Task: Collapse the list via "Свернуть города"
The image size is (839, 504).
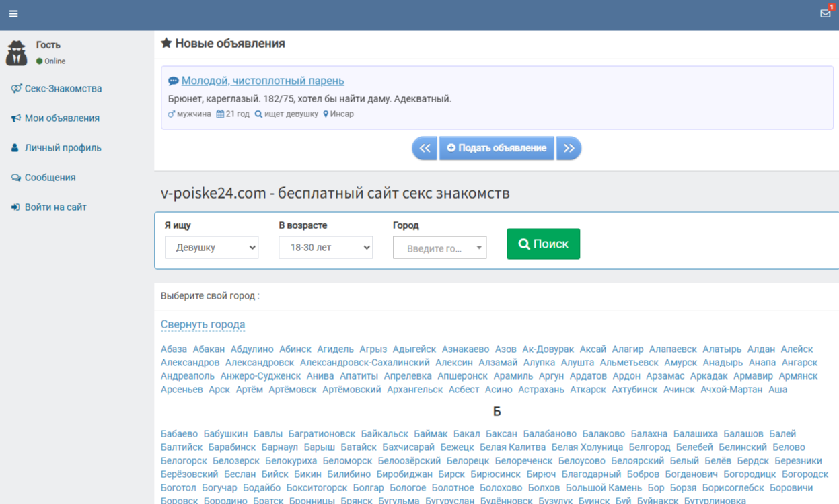Action: (x=203, y=324)
